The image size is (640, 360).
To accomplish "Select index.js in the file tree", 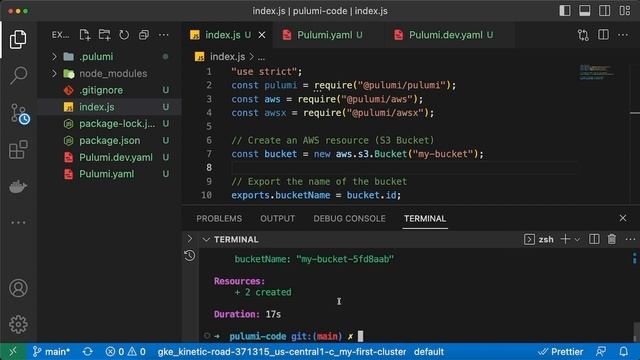I will [109, 107].
